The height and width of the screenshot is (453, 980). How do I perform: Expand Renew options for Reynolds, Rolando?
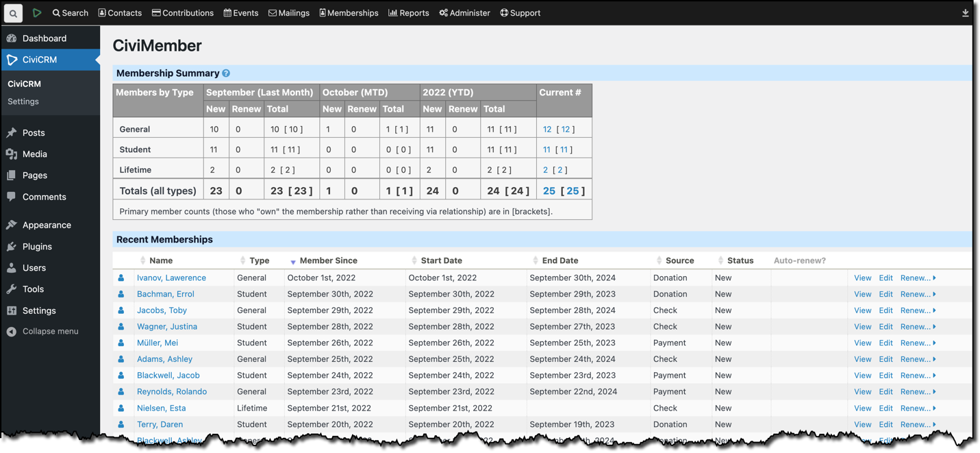918,392
